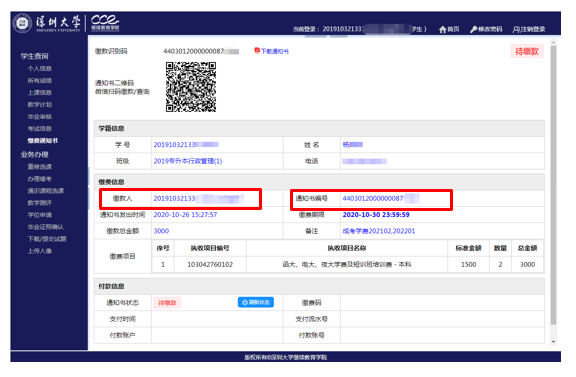Click the payment QR code image
The width and height of the screenshot is (576, 377).
coord(191,87)
